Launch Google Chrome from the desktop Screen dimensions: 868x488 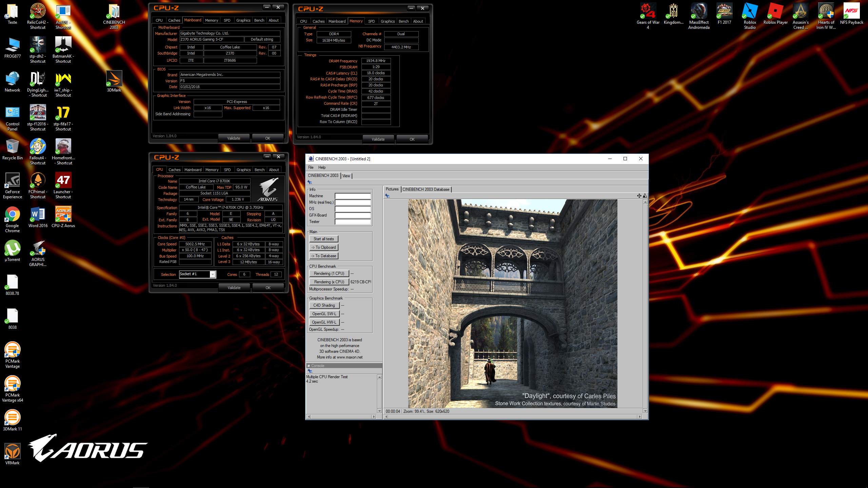(x=13, y=220)
